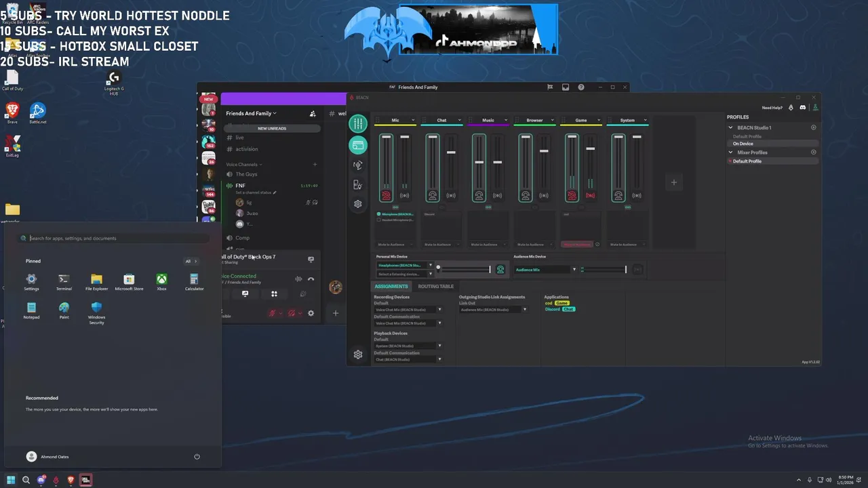Screen dimensions: 868x488
Task: Click Discord invite people icon beside server name
Action: click(x=313, y=114)
